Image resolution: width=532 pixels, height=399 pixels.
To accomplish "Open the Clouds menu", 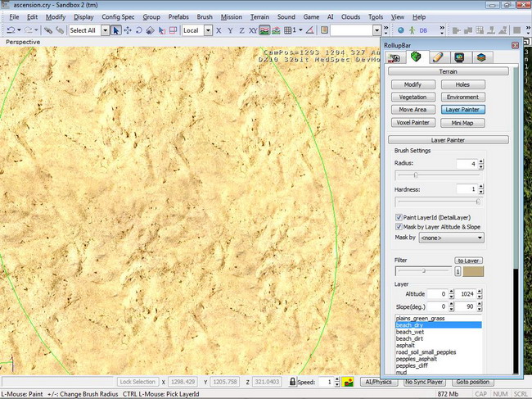I will [x=350, y=17].
